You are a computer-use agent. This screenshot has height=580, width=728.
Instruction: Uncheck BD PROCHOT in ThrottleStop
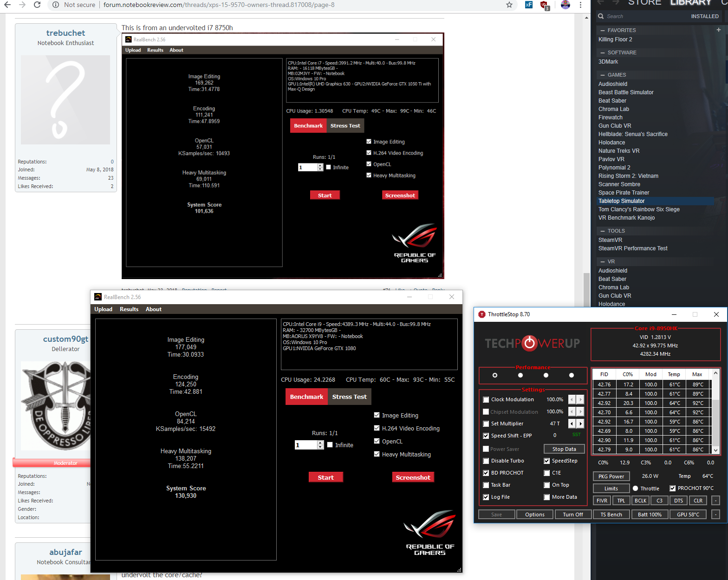(486, 473)
